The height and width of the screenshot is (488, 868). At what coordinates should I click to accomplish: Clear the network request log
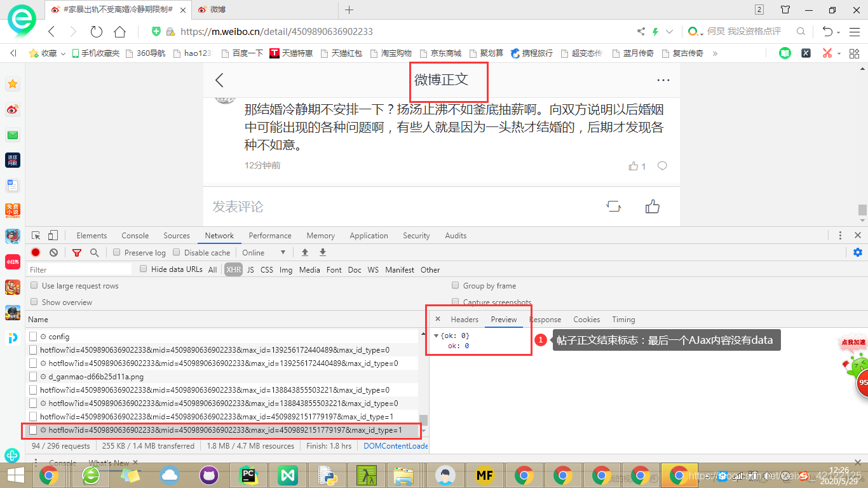click(x=53, y=252)
